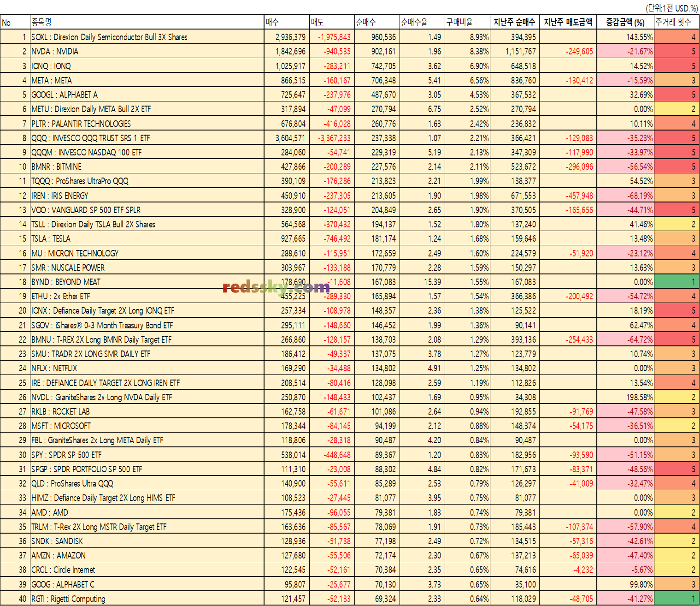
Task: Click purchase ratio 8.93% cell
Action: pyautogui.click(x=467, y=37)
